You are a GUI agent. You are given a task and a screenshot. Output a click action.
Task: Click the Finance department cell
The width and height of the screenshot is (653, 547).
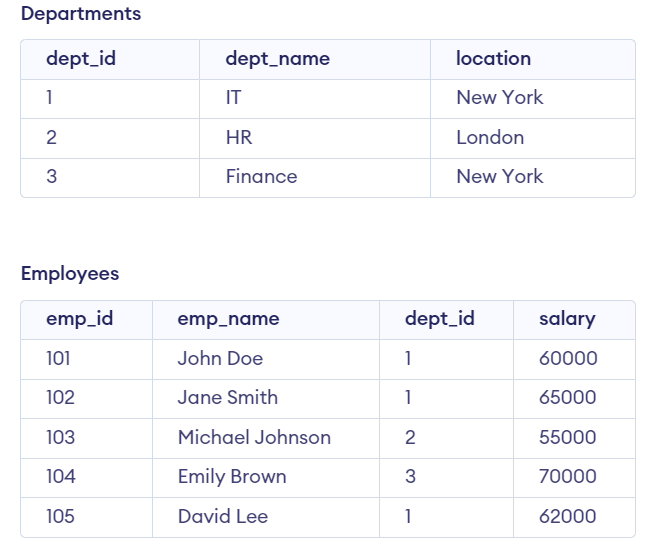pyautogui.click(x=261, y=177)
